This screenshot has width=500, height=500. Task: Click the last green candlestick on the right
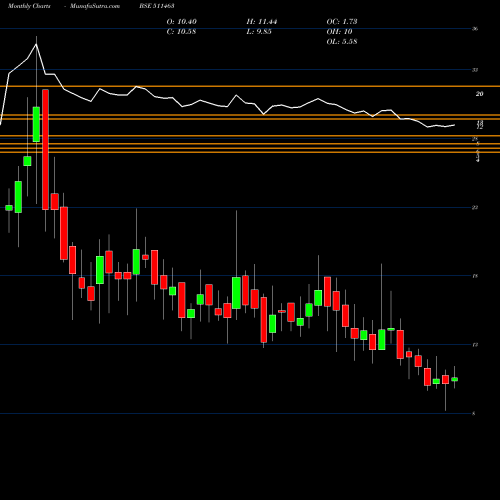454,379
